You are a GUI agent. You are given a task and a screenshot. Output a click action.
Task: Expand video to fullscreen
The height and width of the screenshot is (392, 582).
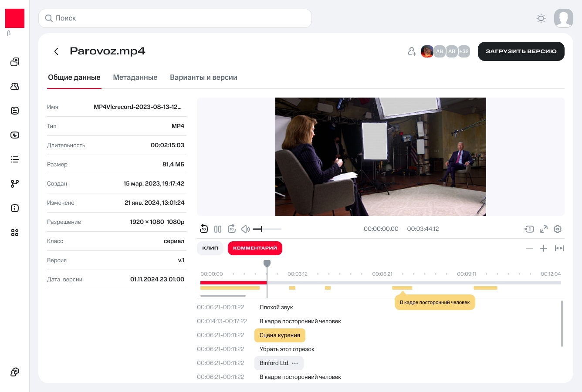[x=544, y=229]
